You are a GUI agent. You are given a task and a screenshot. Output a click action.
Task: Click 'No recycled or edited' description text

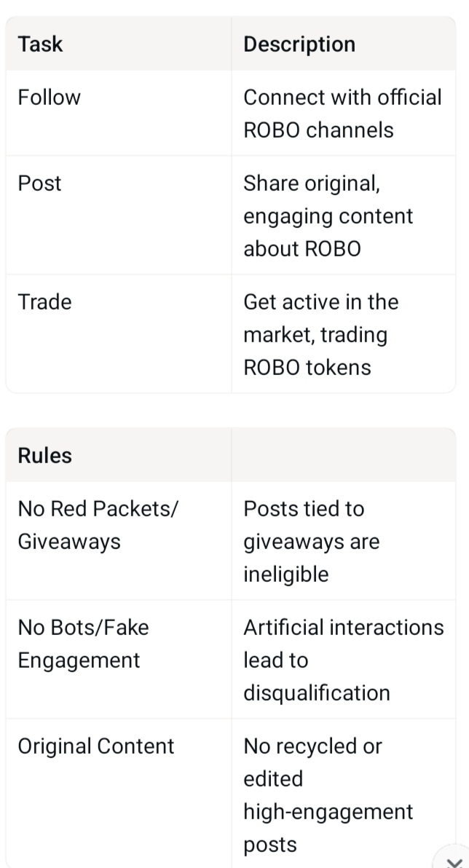[312, 762]
